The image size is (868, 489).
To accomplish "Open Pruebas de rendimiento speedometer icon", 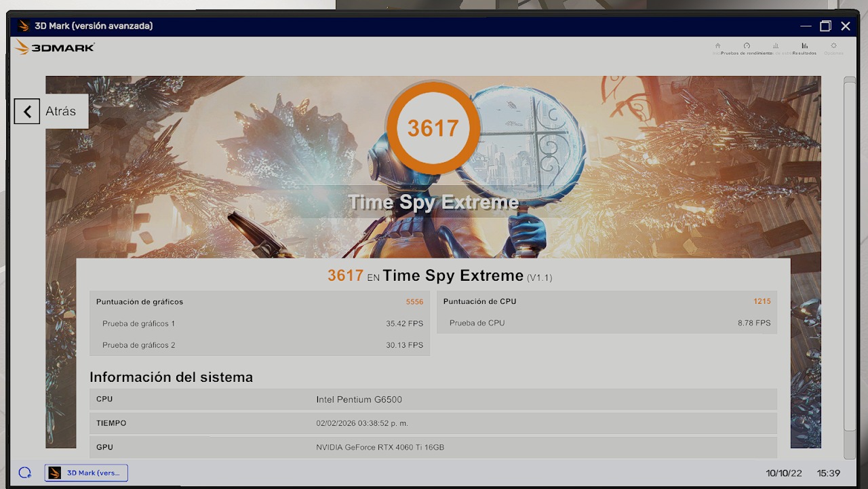I will point(747,47).
